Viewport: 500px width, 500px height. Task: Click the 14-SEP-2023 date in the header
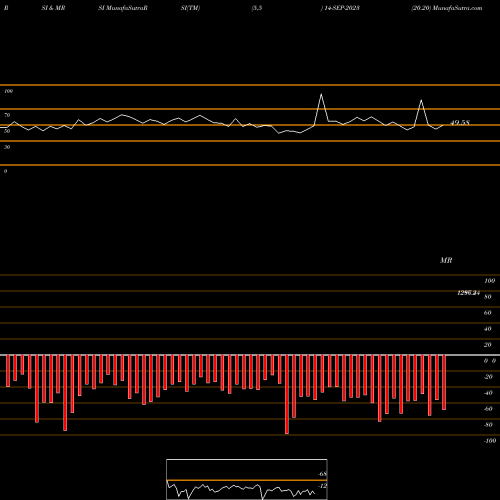point(342,8)
